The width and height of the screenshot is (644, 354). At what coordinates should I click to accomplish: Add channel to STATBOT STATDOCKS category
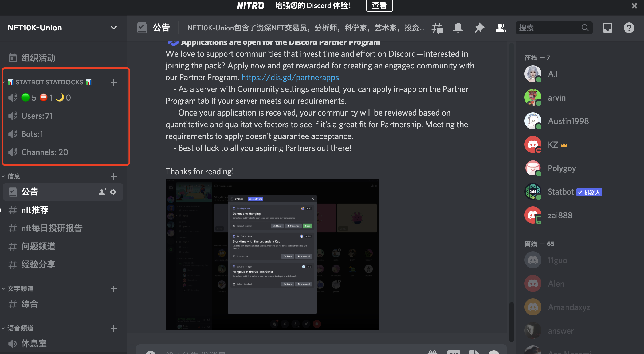pos(113,82)
